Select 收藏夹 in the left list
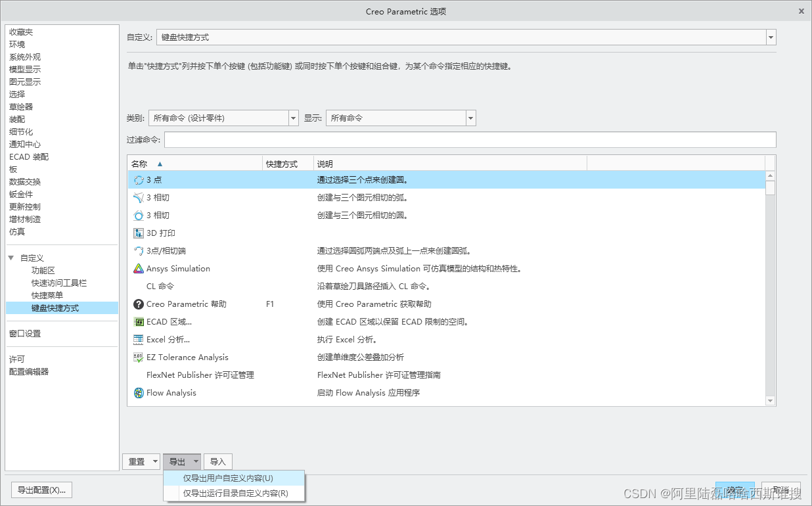 click(21, 32)
